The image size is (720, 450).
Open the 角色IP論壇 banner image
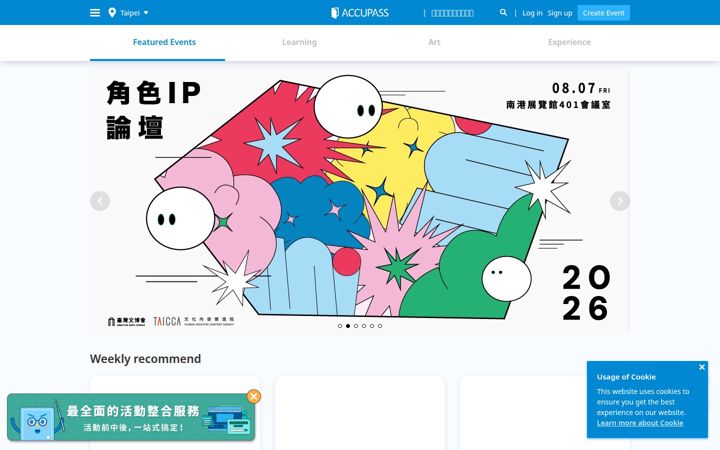pyautogui.click(x=360, y=201)
